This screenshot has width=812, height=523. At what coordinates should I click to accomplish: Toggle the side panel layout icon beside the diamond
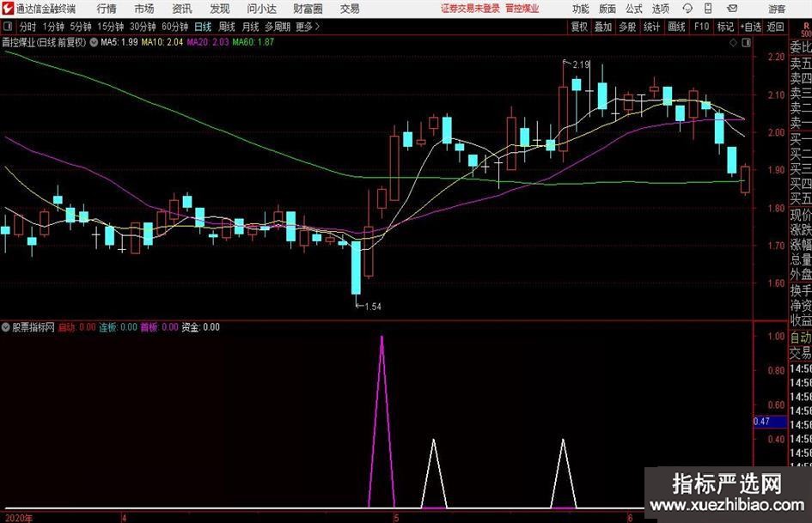point(746,43)
